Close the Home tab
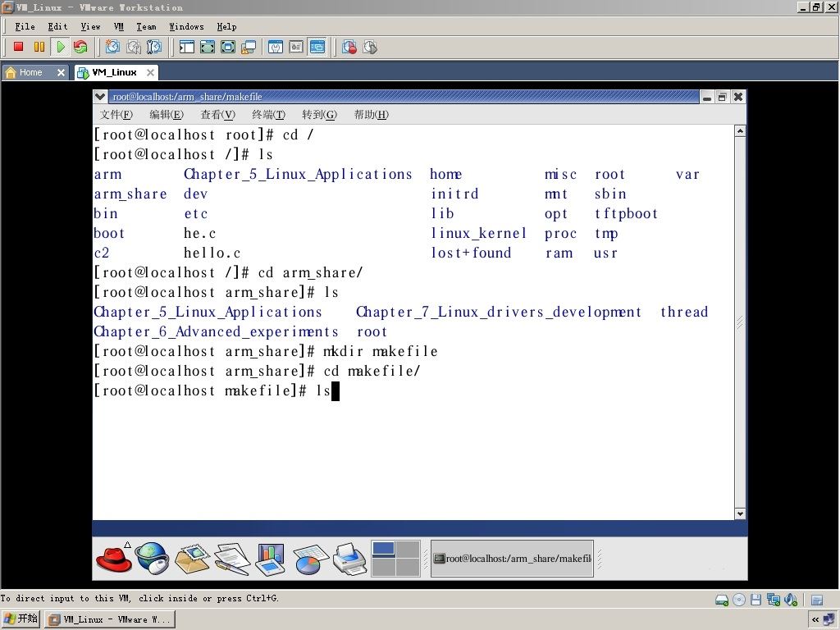840x630 pixels. click(61, 72)
